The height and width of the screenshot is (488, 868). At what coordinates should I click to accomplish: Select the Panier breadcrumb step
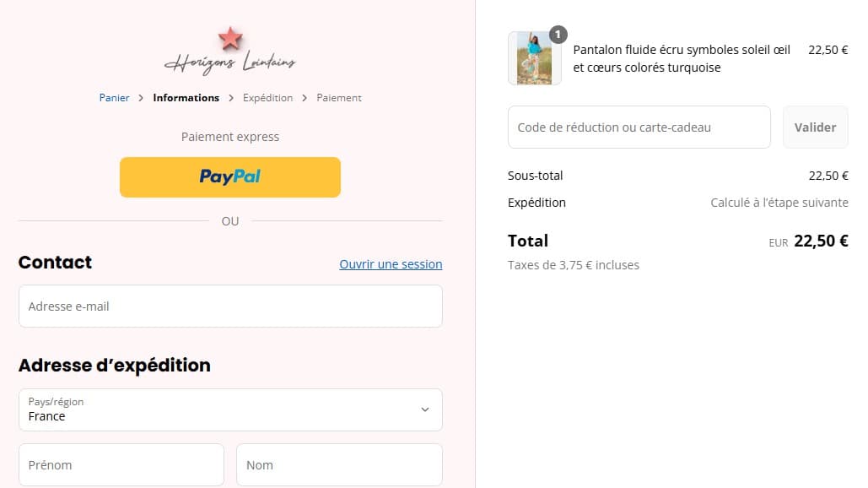[x=114, y=98]
